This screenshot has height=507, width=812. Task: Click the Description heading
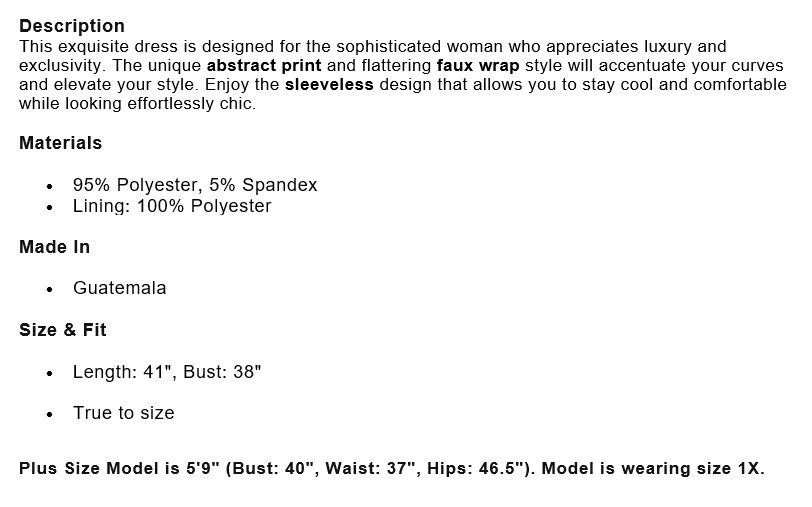[x=72, y=25]
